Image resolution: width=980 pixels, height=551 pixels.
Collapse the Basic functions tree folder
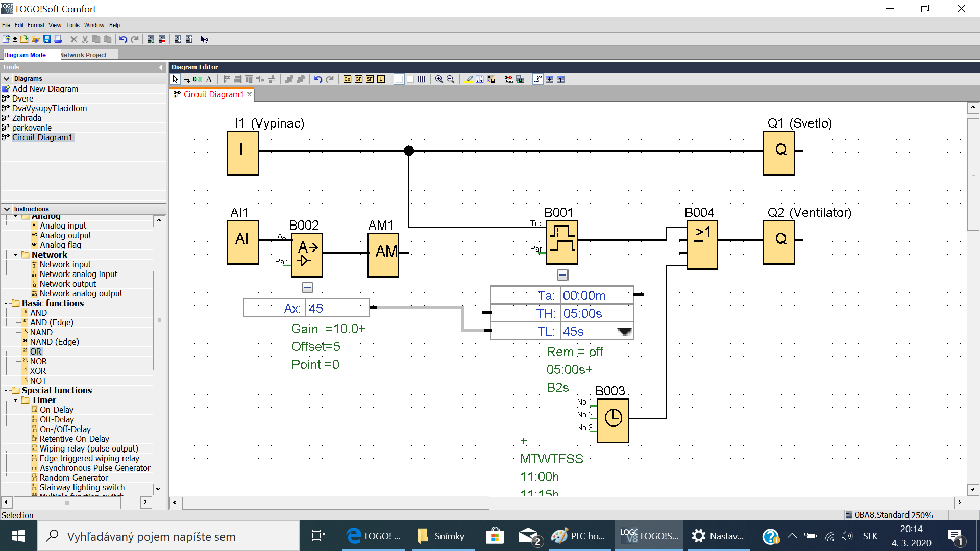(x=6, y=304)
